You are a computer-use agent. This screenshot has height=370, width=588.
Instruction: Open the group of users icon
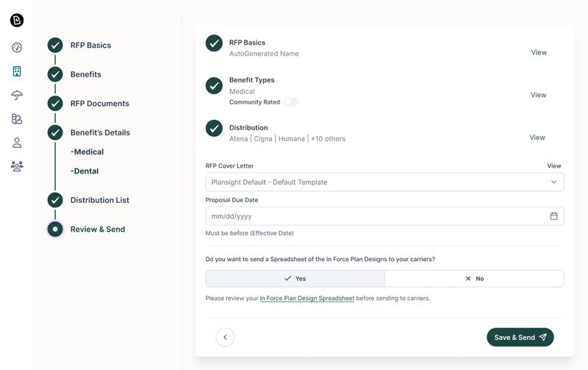[17, 166]
